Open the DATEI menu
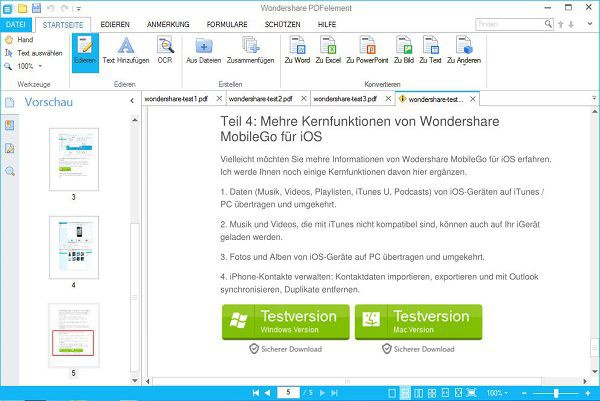Screen dimensions: 600x401 coord(16,24)
